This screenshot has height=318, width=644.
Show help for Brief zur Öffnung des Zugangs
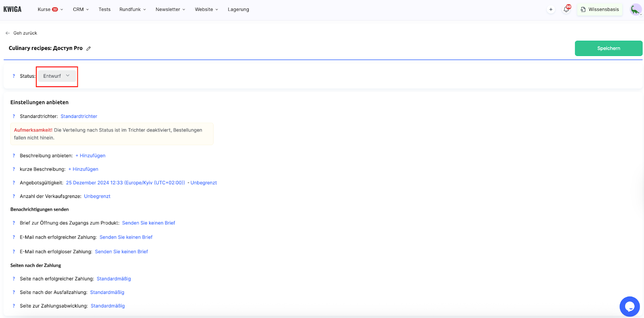coord(14,223)
